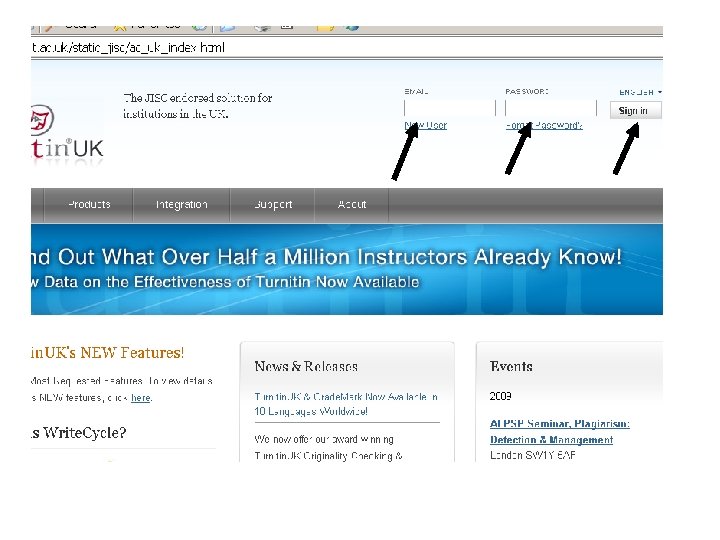Viewport: 720px width, 540px height.
Task: Click the Events heading
Action: [511, 366]
